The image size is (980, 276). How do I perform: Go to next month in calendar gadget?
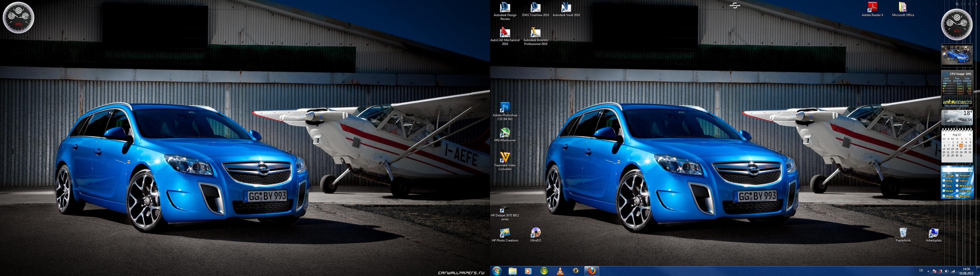970,135
